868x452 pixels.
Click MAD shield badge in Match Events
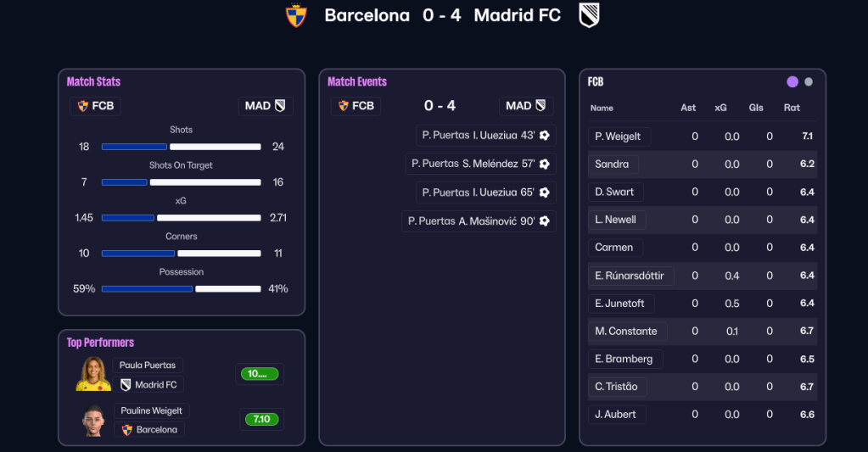point(540,106)
